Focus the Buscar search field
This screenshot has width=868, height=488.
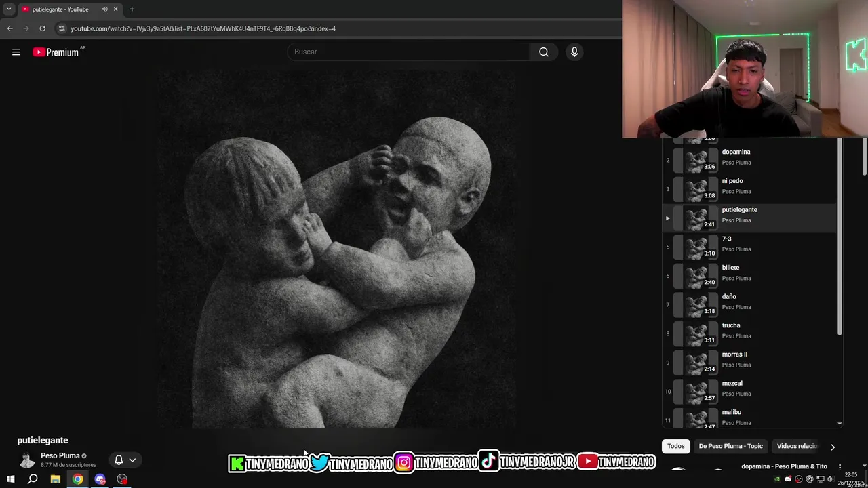click(x=409, y=52)
